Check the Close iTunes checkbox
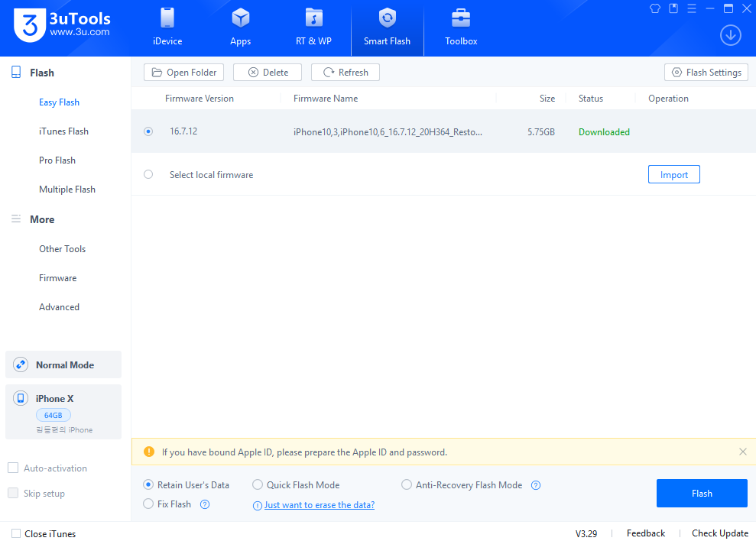 pyautogui.click(x=16, y=533)
